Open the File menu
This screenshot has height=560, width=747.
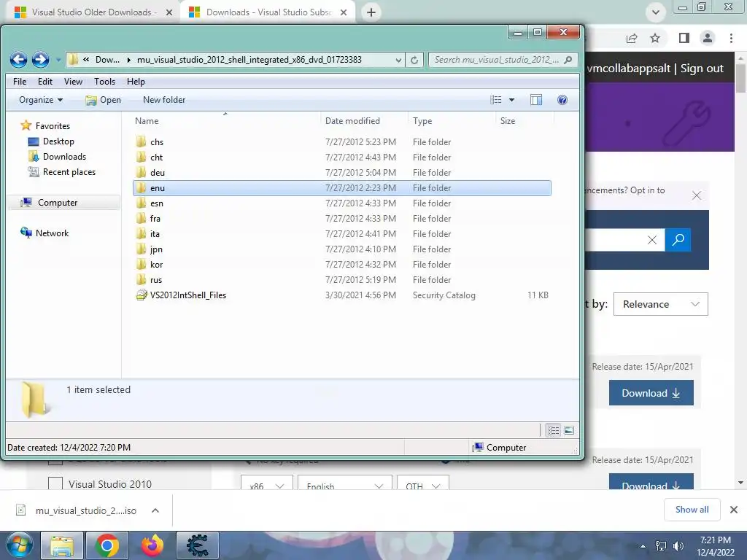pos(20,82)
